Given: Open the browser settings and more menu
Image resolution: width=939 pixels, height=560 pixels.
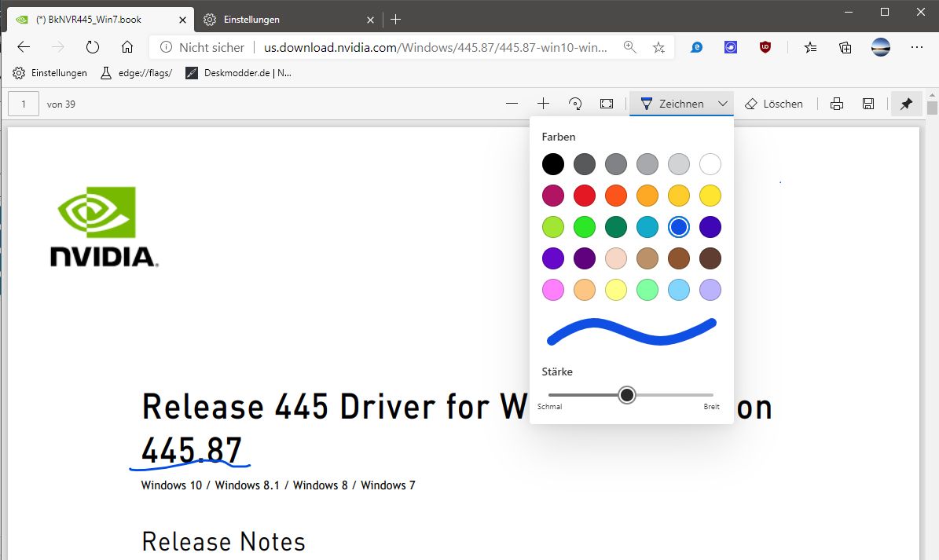Looking at the screenshot, I should (917, 47).
